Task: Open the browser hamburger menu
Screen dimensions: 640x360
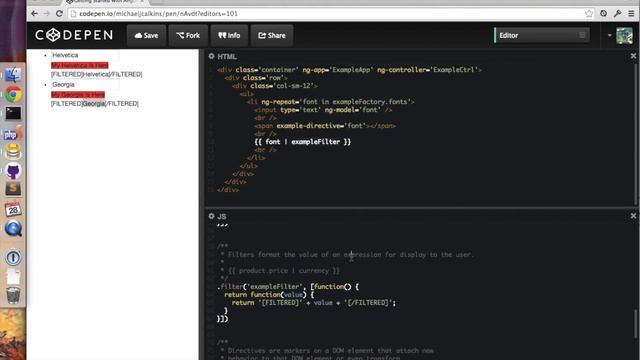Action: pos(631,13)
